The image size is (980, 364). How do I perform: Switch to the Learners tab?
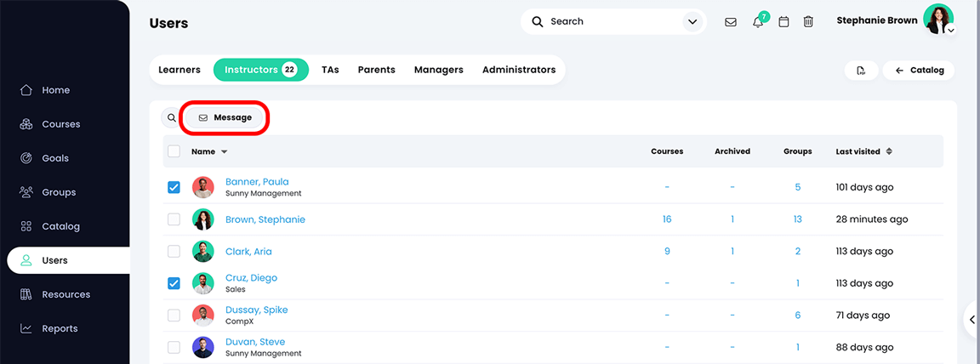pyautogui.click(x=179, y=70)
